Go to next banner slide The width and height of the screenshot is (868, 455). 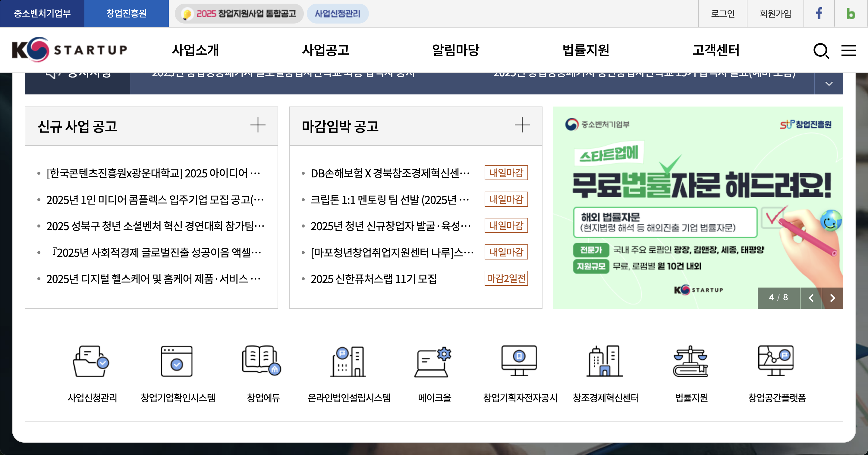coord(832,298)
